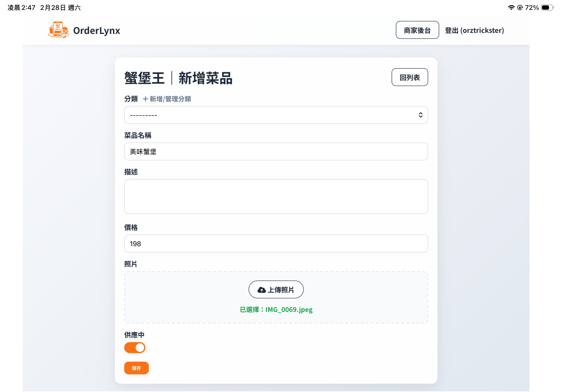
Task: Click the cloud upload icon
Action: coord(261,290)
